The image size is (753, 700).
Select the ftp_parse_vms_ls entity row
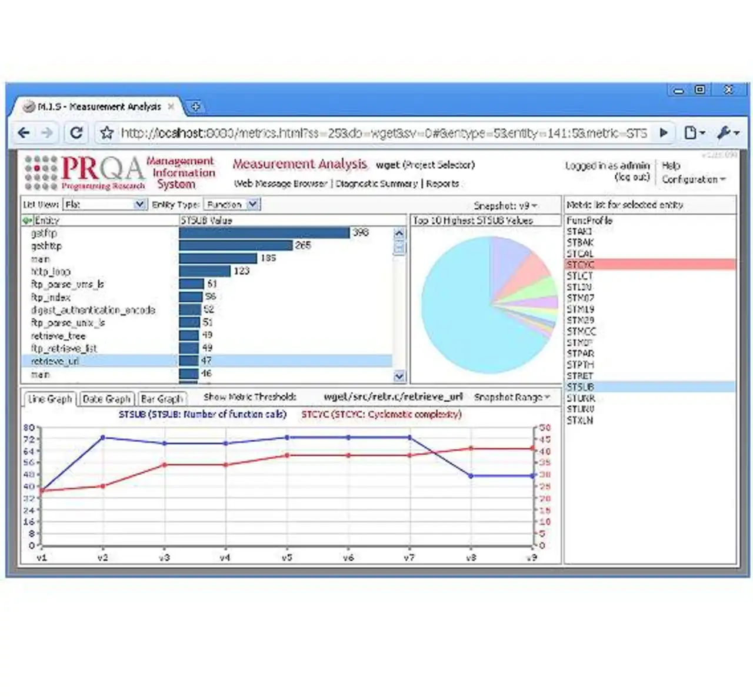click(x=68, y=285)
